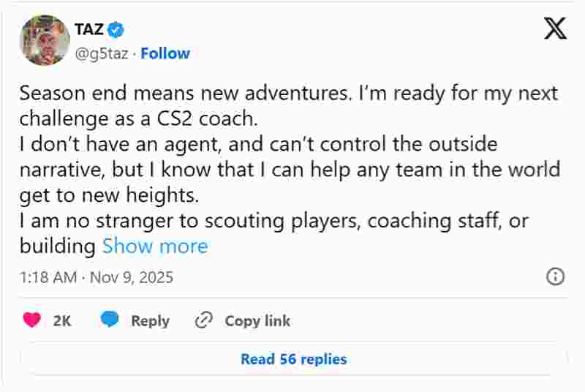Like the tweet with the heart icon
This screenshot has height=392, width=585.
31,320
